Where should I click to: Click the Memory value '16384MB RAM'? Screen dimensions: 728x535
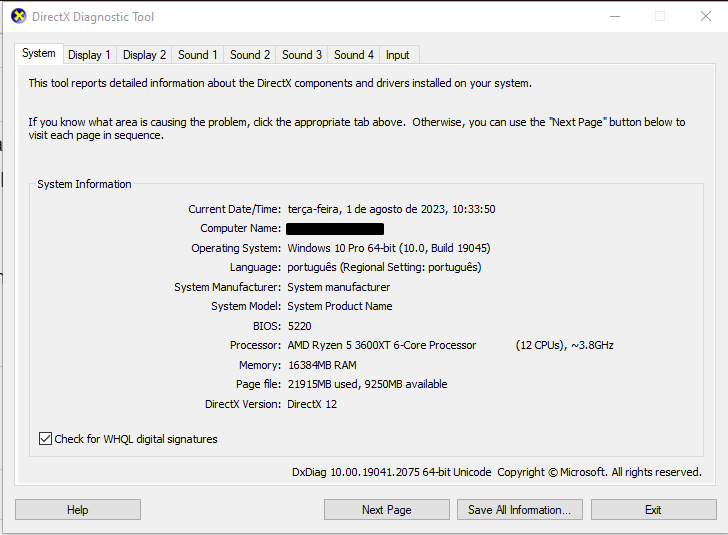322,365
